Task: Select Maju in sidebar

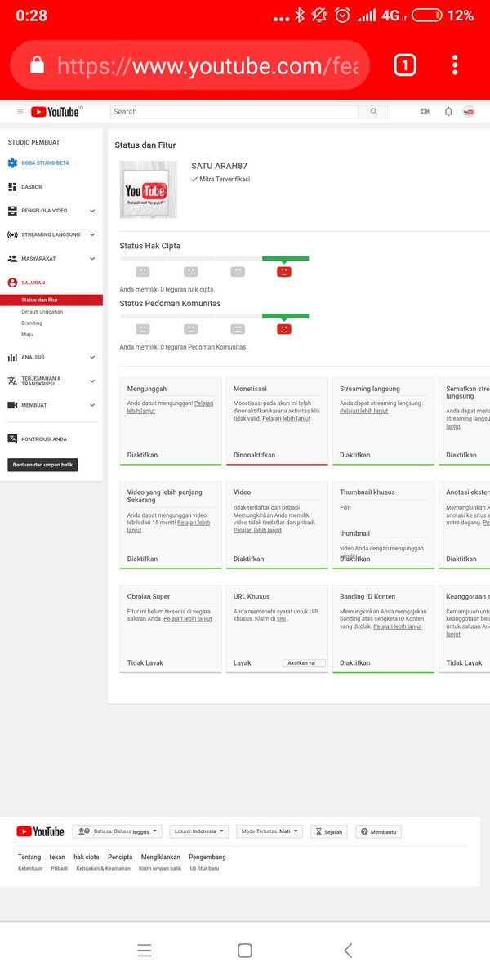Action: click(27, 335)
